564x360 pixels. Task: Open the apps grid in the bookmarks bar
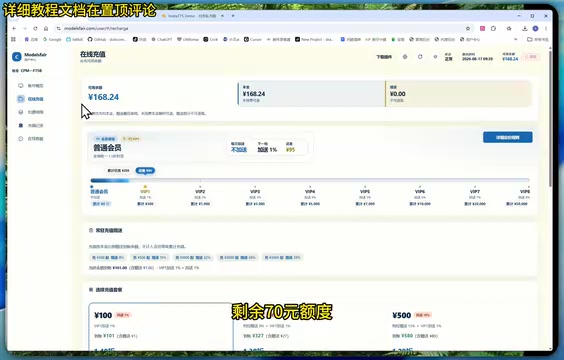(x=14, y=39)
